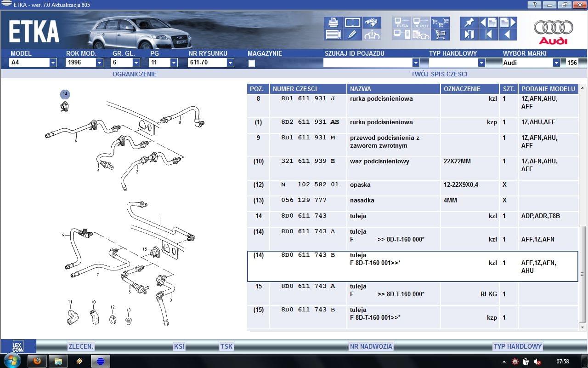The height and width of the screenshot is (368, 588).
Task: Click the pencil edit icon
Action: pos(352,34)
